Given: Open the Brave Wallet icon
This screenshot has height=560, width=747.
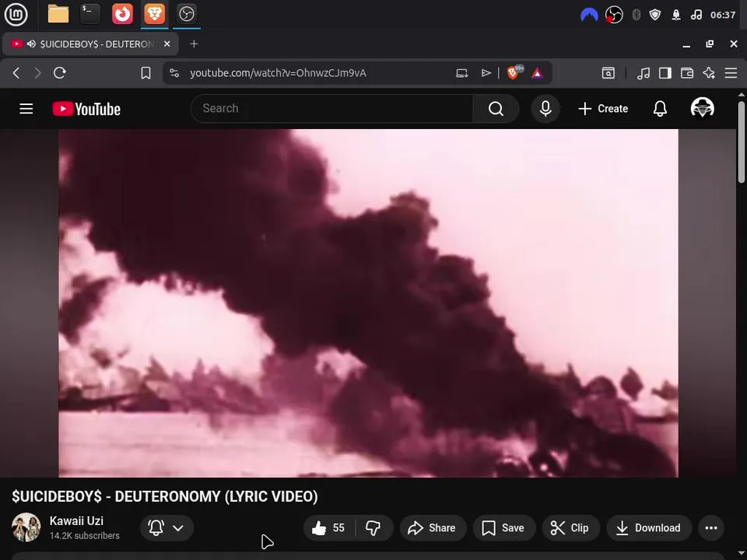Looking at the screenshot, I should click(687, 73).
